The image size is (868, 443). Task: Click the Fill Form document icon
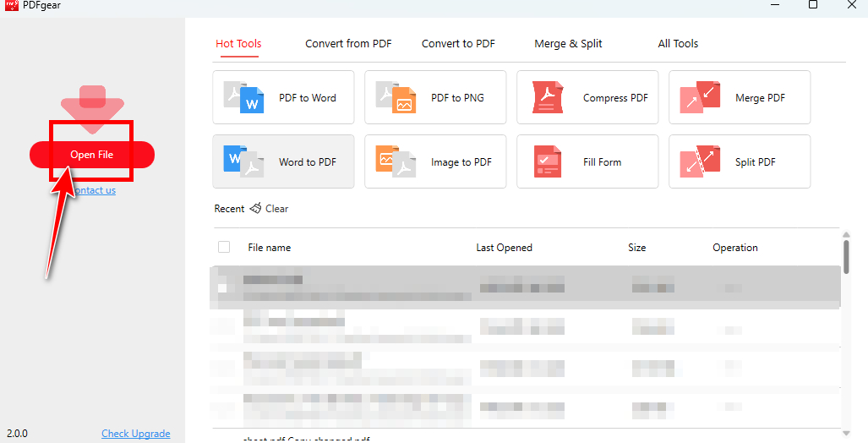[548, 161]
